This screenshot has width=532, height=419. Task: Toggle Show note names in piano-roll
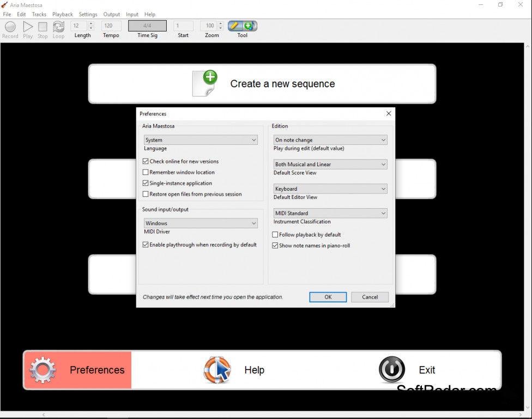(x=275, y=245)
